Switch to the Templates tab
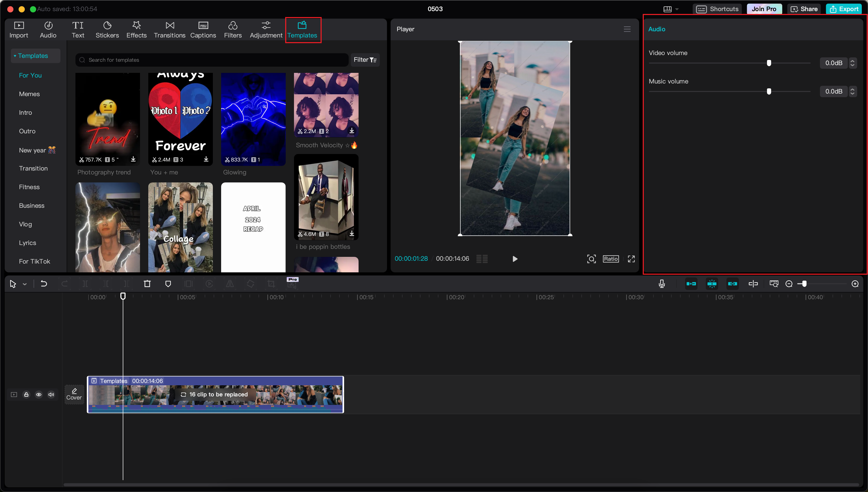868x492 pixels. (302, 29)
